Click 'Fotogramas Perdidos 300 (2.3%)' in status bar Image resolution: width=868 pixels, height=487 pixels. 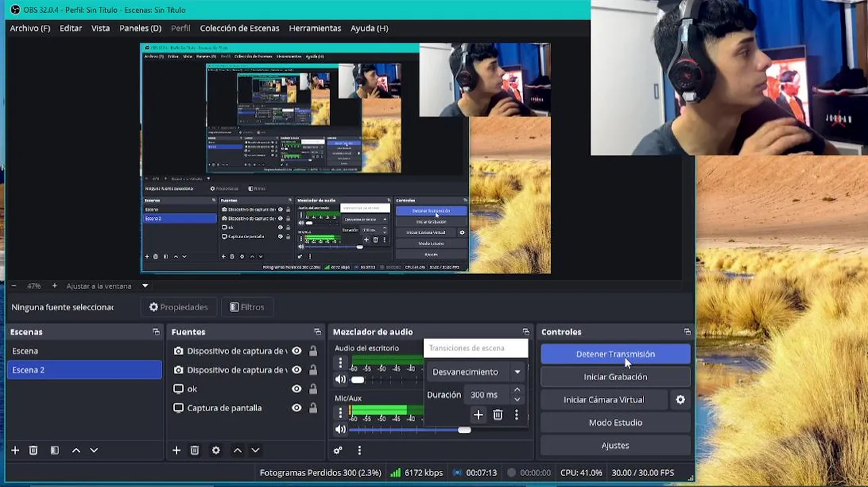click(x=320, y=473)
